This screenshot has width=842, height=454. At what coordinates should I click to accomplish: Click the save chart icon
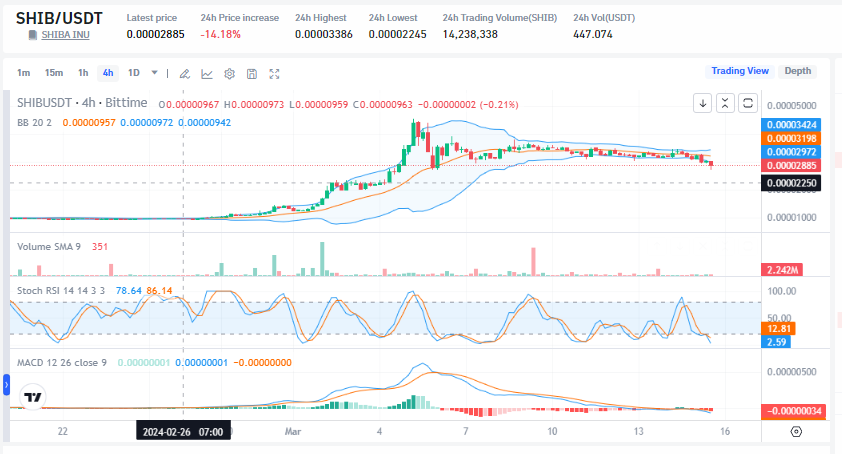pyautogui.click(x=252, y=74)
